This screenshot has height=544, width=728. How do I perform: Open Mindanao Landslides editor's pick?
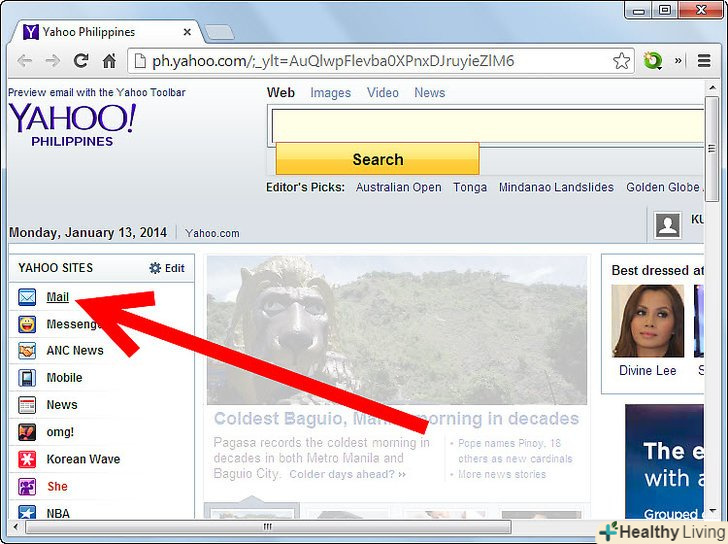[556, 187]
